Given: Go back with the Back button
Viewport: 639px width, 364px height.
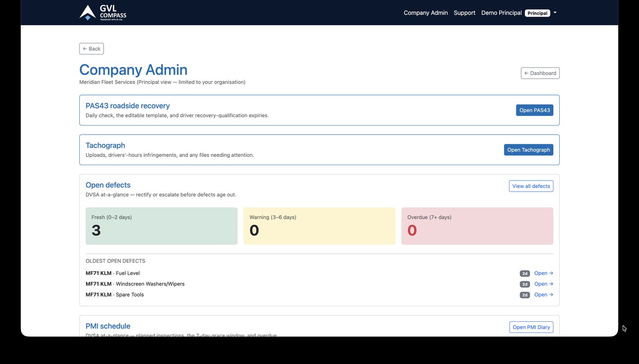Looking at the screenshot, I should pos(92,49).
